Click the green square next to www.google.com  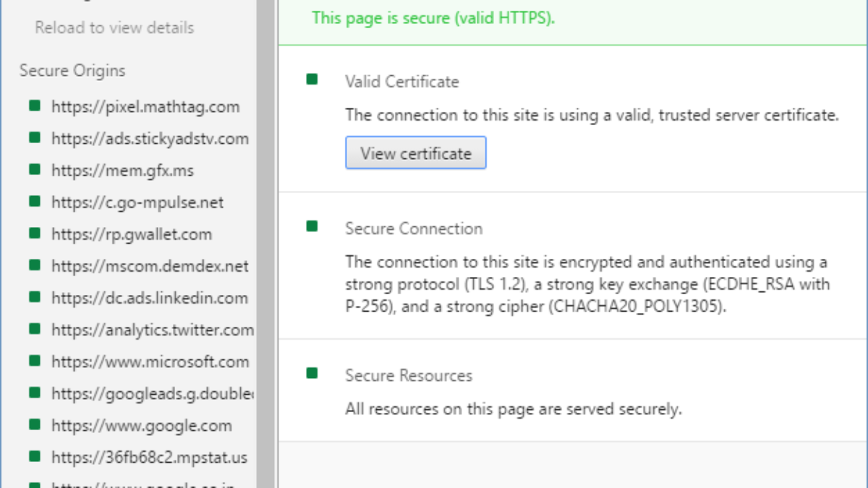coord(34,424)
